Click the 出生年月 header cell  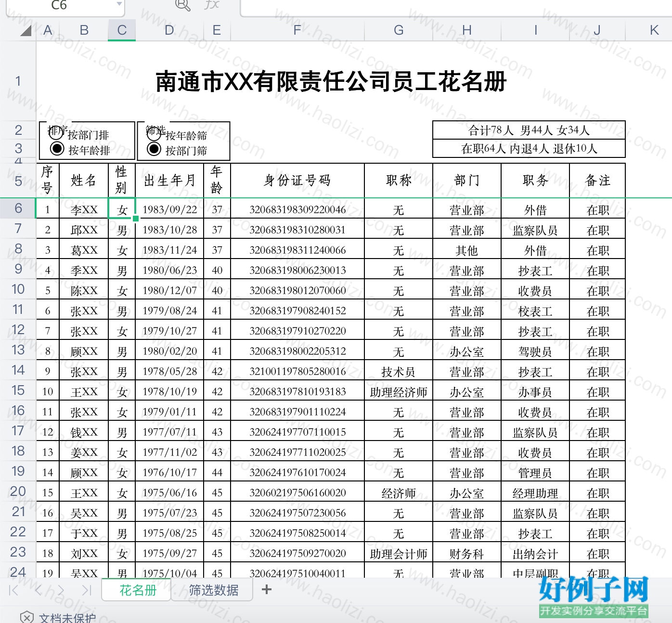click(x=169, y=181)
